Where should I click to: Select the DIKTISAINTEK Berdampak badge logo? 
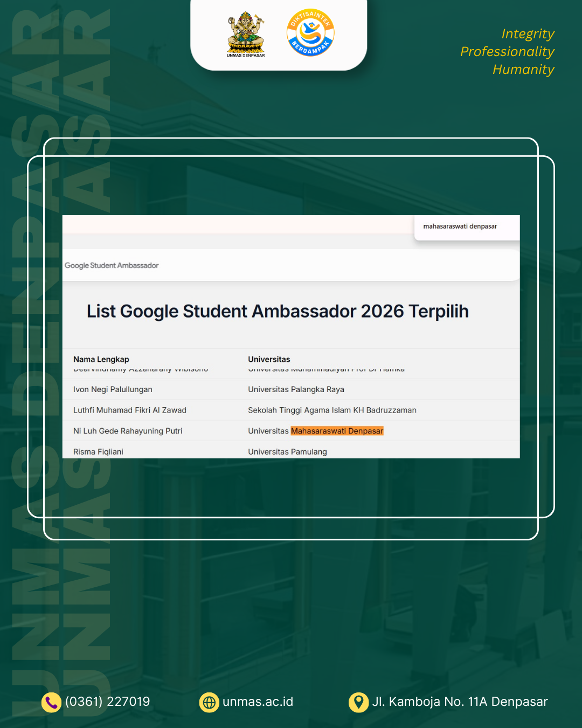click(x=310, y=32)
